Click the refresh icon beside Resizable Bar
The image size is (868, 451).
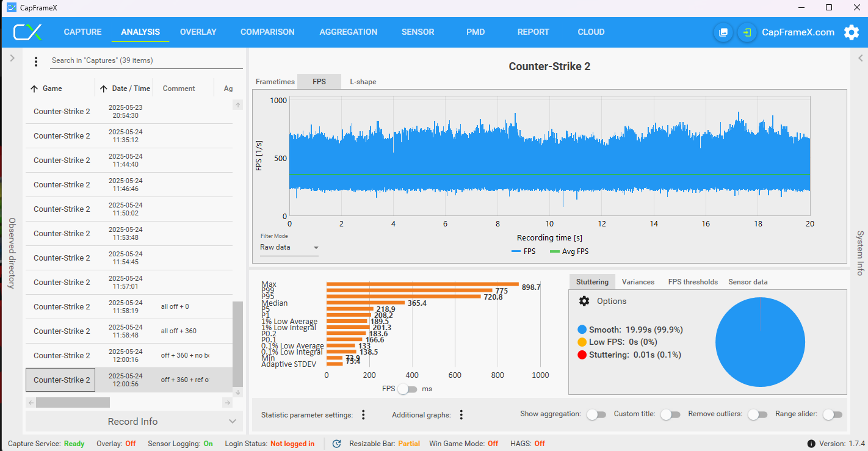pos(336,444)
